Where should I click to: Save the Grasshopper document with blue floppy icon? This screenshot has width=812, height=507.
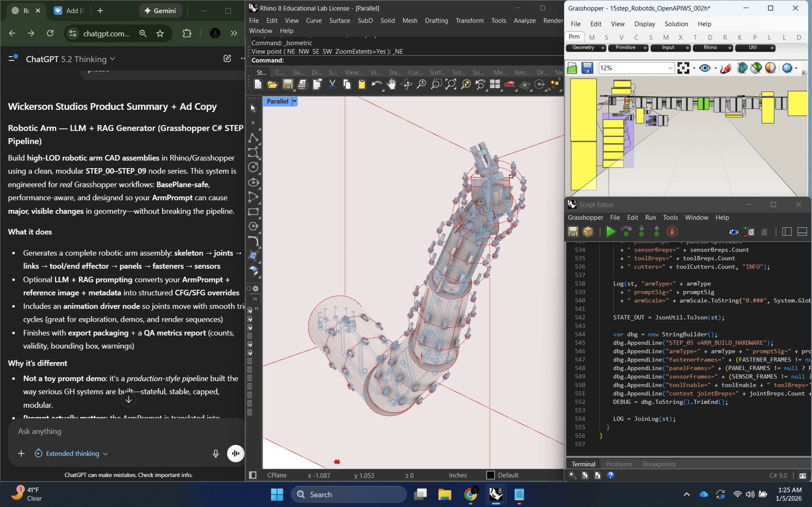pyautogui.click(x=587, y=68)
